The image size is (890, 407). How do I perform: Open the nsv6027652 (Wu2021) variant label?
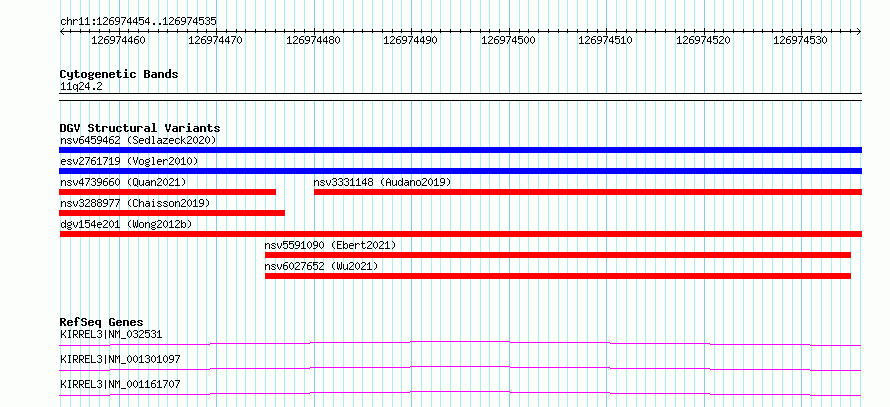321,266
